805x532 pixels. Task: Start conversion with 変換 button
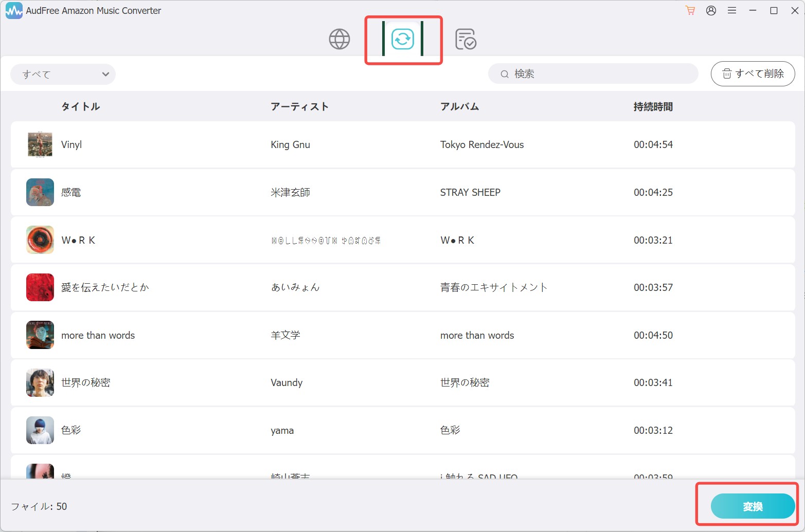coord(753,506)
